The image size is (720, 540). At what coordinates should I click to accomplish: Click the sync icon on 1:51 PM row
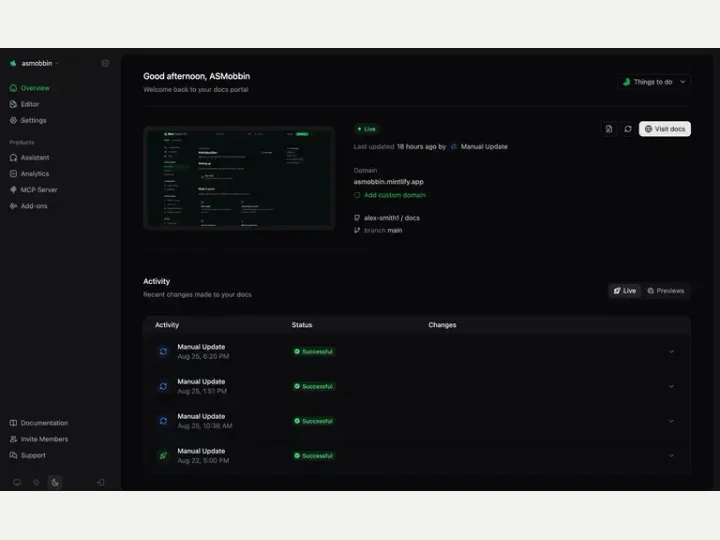tap(163, 386)
